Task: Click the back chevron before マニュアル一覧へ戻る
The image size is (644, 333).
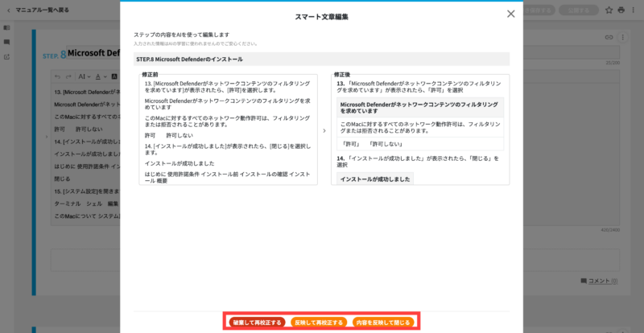Action: coord(9,10)
